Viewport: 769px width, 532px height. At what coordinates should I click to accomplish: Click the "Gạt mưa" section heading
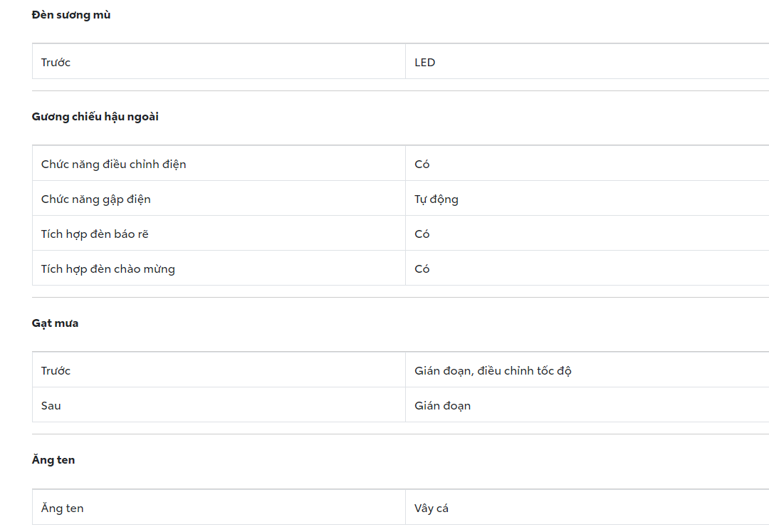56,323
